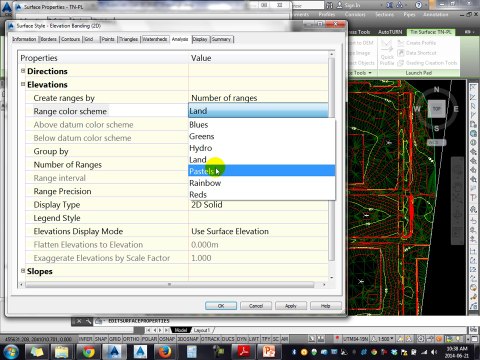Select the Range Precision property row

(x=107, y=191)
